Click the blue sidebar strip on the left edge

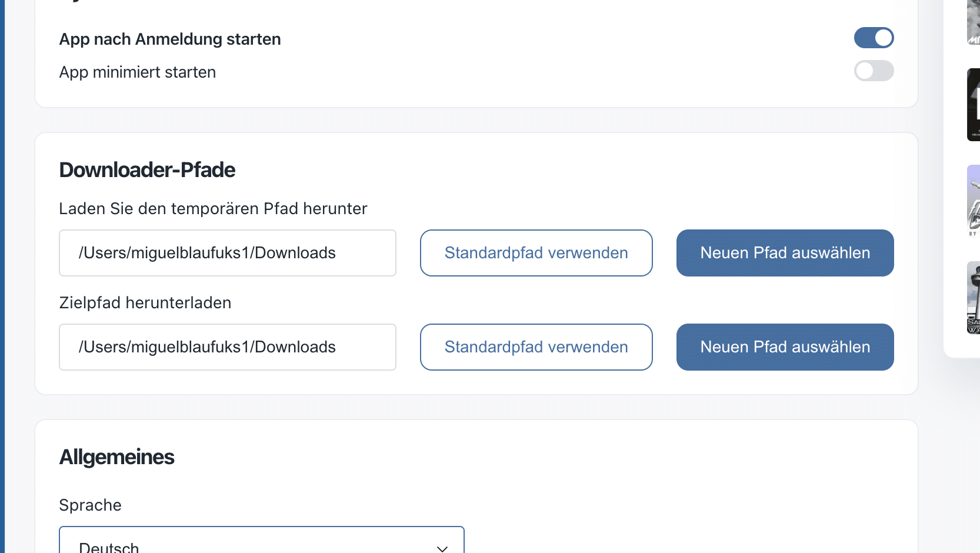click(2, 276)
